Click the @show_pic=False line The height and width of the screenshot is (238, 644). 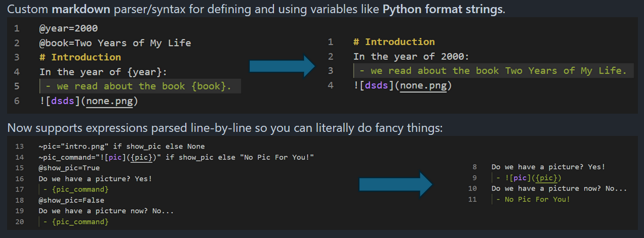(71, 200)
